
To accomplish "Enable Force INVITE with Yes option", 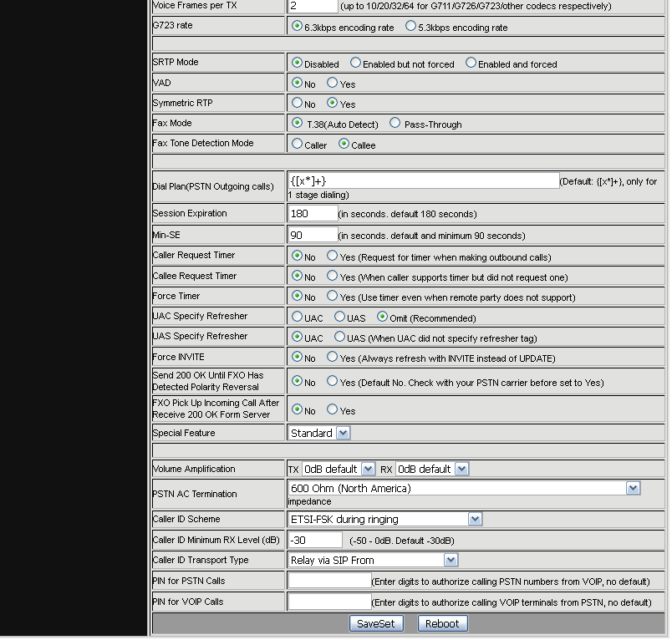I will [x=332, y=358].
